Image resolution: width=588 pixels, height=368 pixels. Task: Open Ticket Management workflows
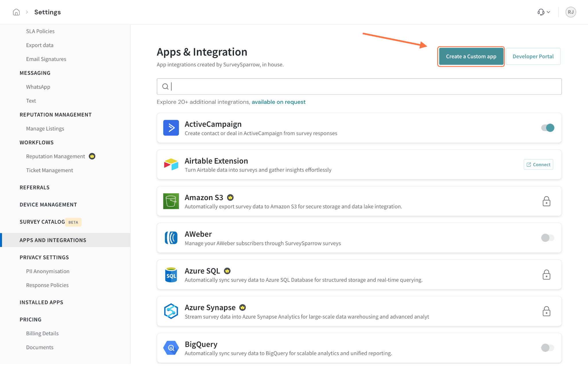pos(49,170)
